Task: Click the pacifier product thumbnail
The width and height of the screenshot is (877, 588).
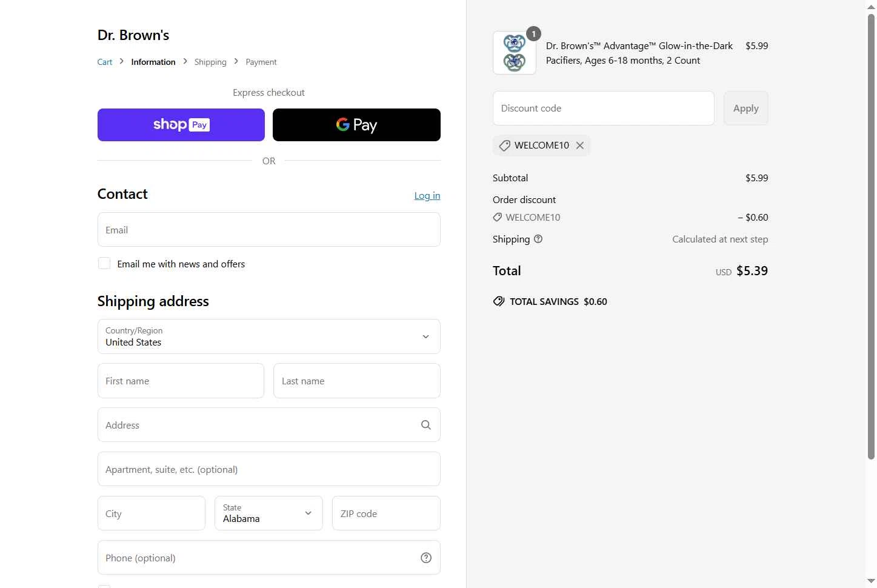Action: pos(515,53)
